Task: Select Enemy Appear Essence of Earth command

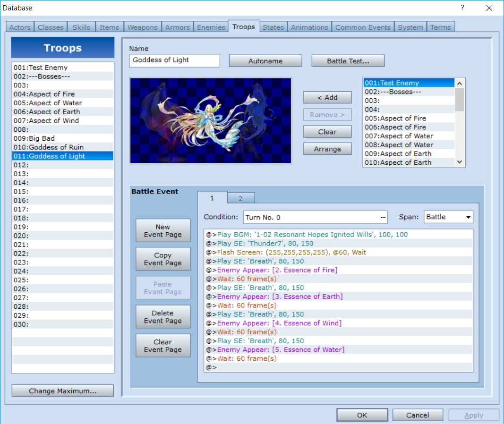Action: [339, 297]
